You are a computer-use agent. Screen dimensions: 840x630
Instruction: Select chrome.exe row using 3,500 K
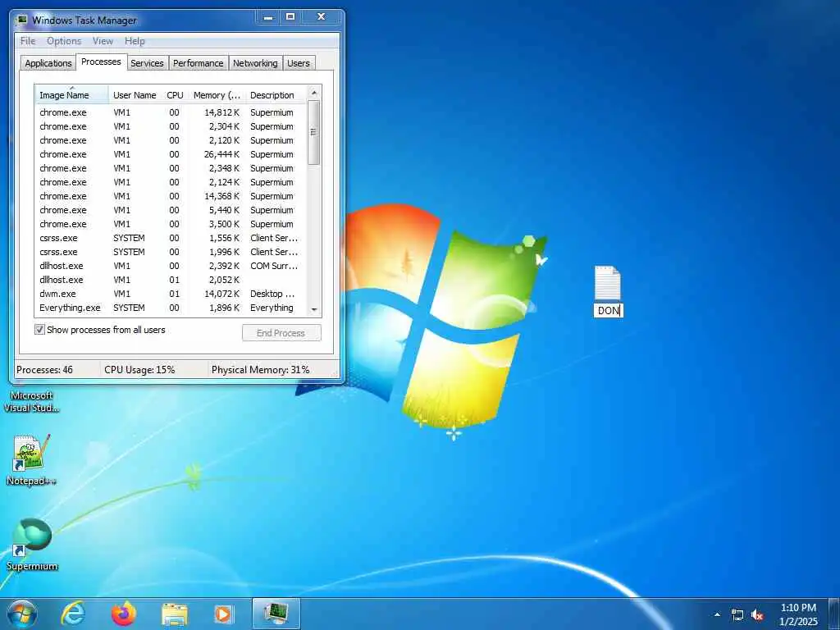[x=171, y=224]
